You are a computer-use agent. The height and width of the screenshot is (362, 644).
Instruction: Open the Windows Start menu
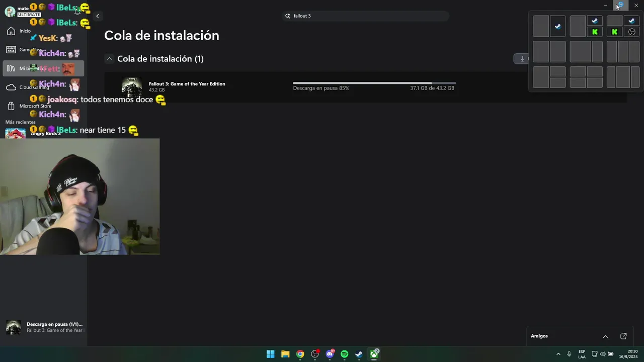tap(270, 354)
